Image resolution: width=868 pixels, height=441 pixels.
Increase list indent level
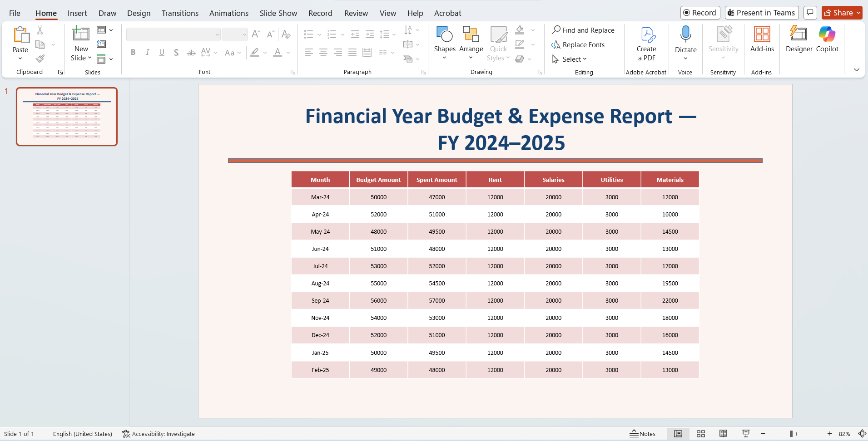pos(370,34)
